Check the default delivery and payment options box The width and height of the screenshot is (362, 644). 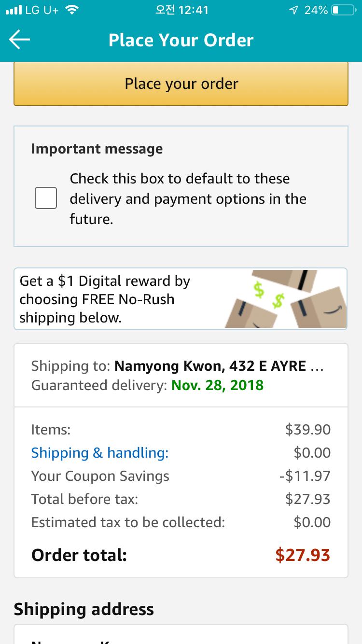pos(46,198)
